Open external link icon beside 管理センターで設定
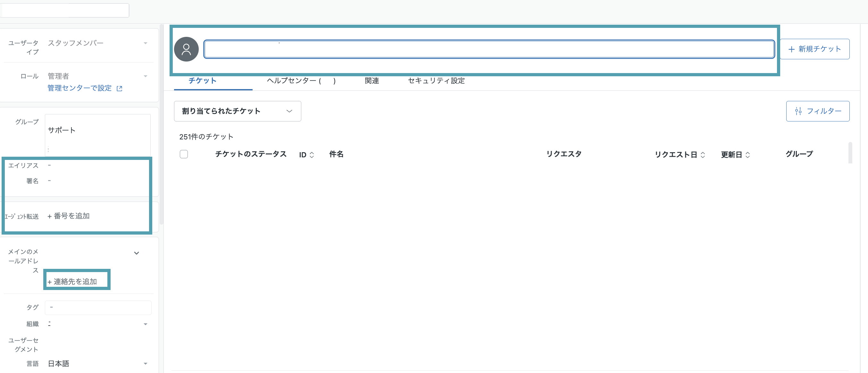Image resolution: width=868 pixels, height=373 pixels. point(119,89)
